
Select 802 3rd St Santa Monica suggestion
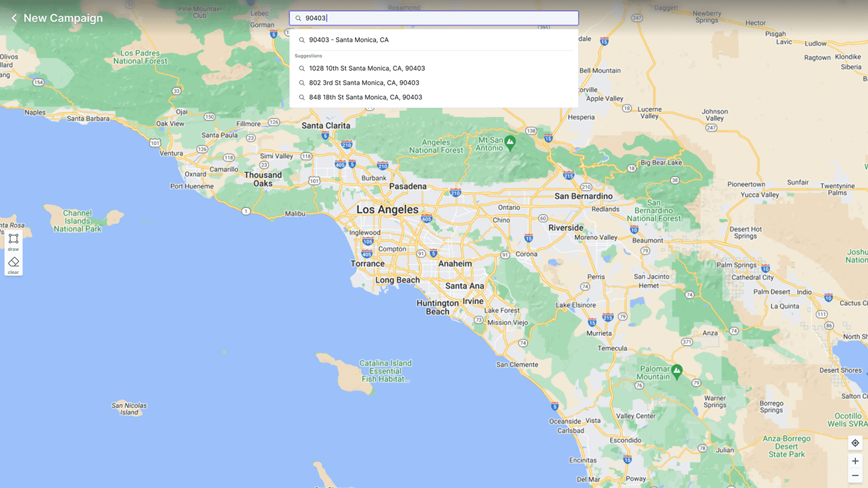pos(434,83)
